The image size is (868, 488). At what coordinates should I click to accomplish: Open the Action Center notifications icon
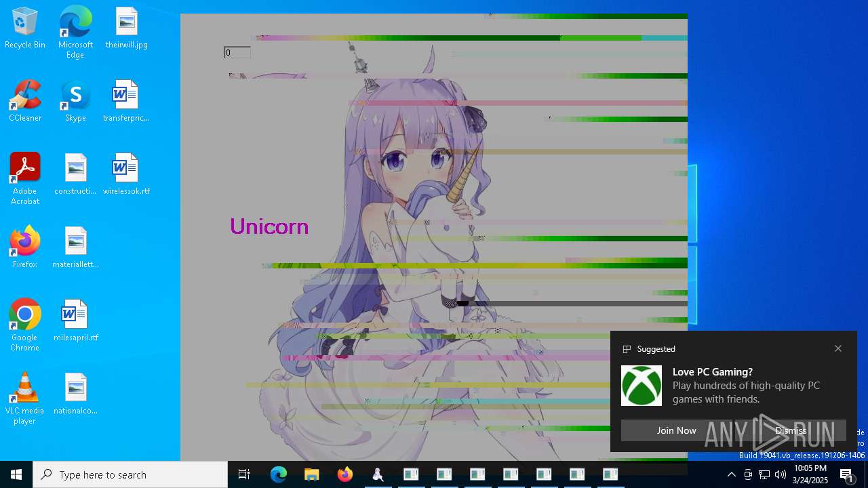click(x=847, y=474)
